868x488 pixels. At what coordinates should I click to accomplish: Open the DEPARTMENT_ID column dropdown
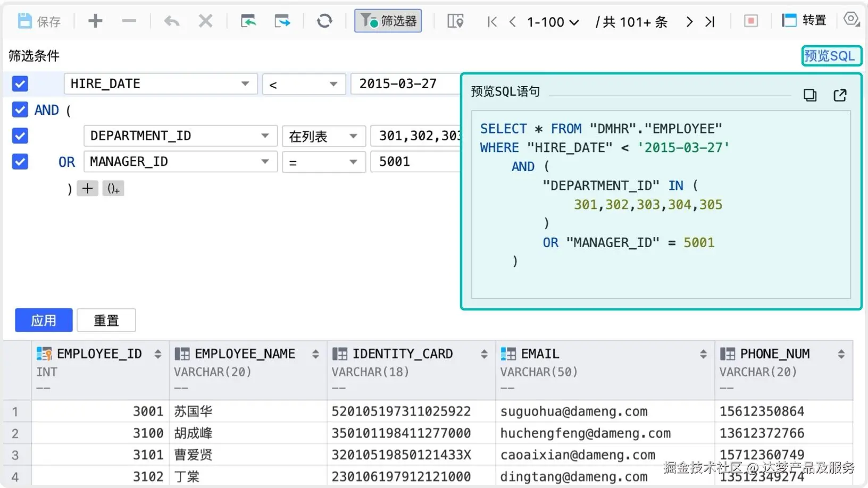pos(180,136)
